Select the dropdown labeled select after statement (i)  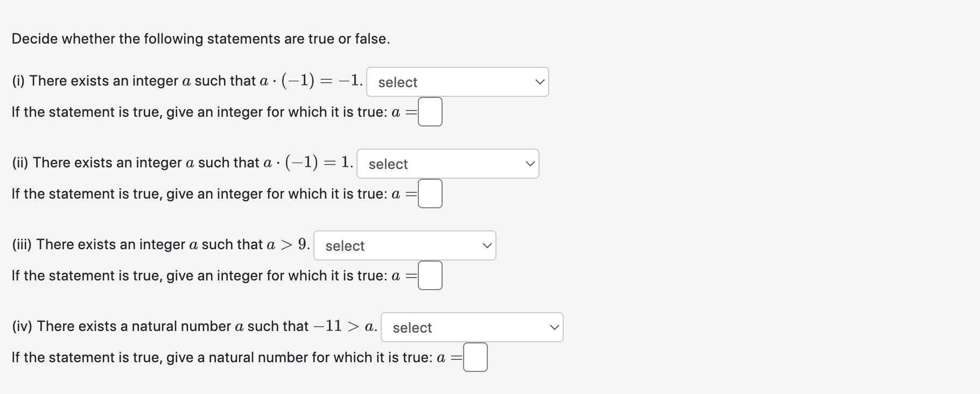(x=457, y=81)
